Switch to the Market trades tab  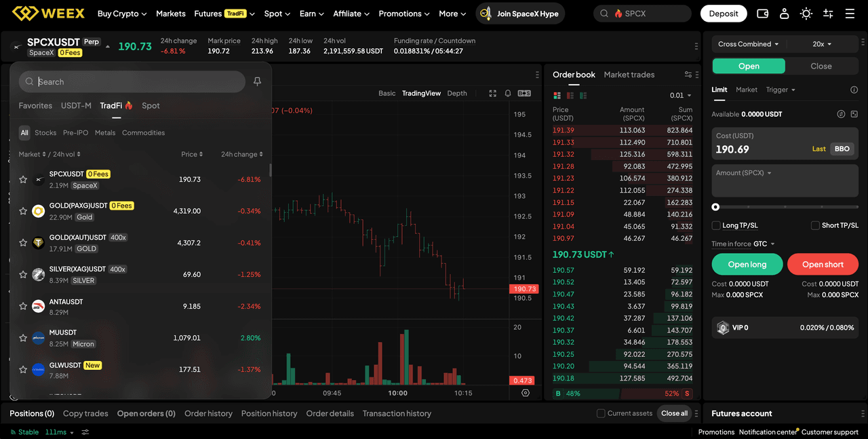click(x=629, y=75)
